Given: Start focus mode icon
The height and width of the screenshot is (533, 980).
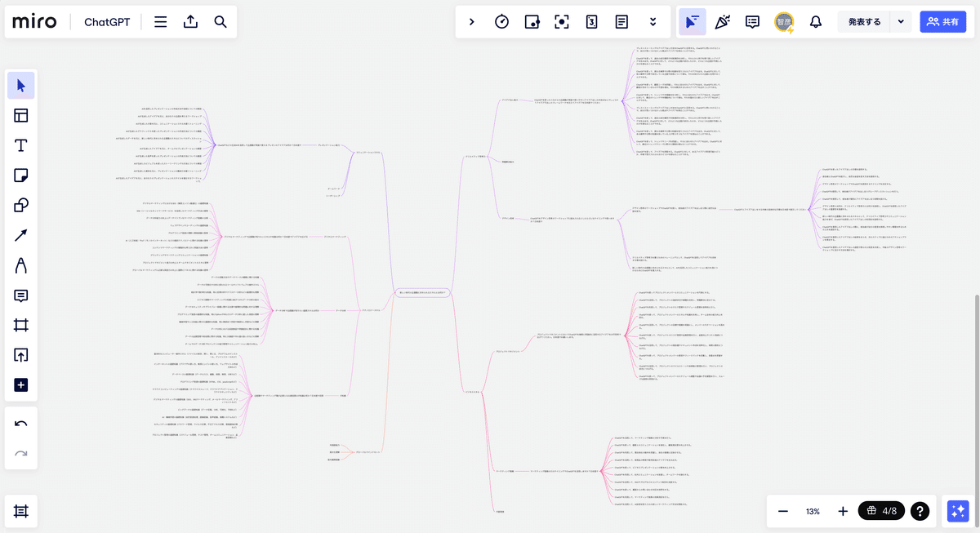Looking at the screenshot, I should (x=562, y=22).
